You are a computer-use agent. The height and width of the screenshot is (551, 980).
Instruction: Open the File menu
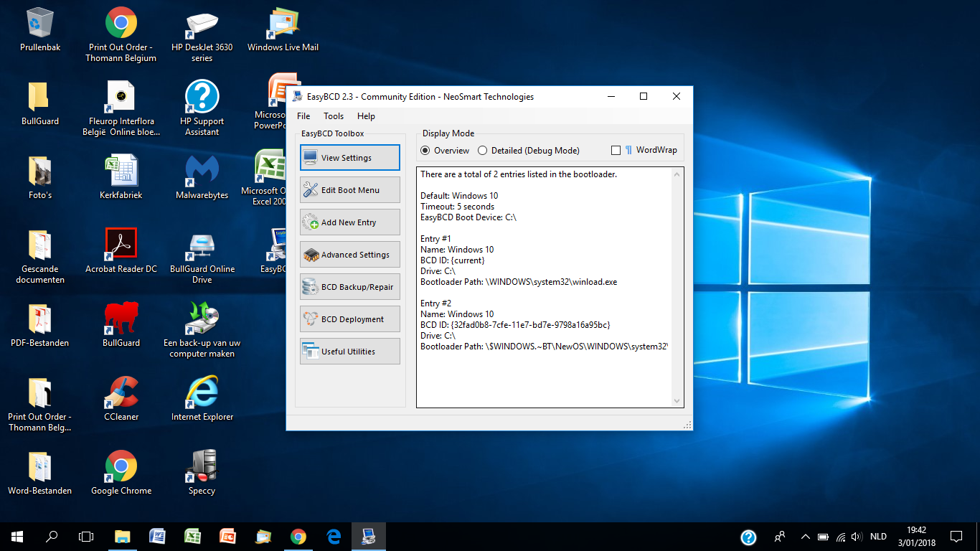pos(303,116)
